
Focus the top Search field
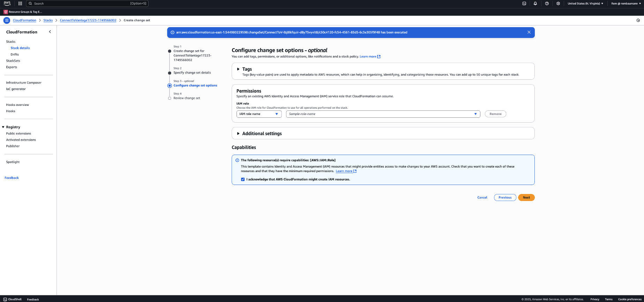click(x=87, y=3)
